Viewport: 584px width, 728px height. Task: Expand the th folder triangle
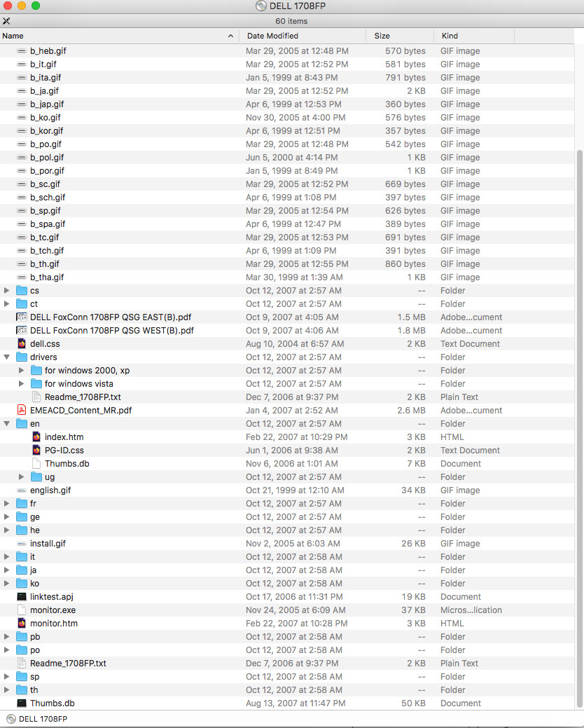[x=6, y=690]
